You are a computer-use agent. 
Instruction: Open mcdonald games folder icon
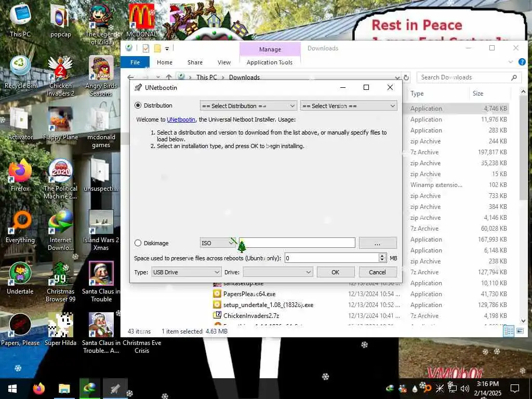click(101, 127)
